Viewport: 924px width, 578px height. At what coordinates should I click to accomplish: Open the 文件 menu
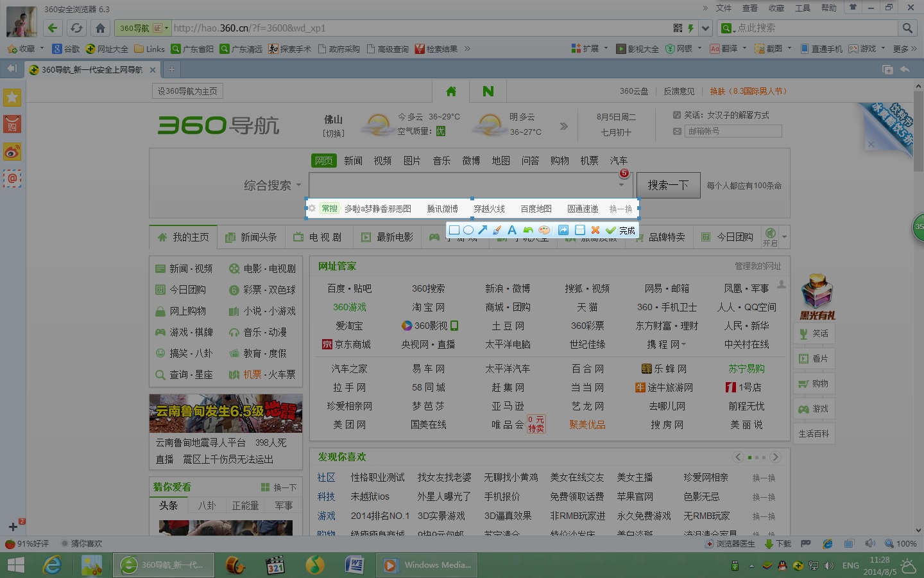(724, 8)
